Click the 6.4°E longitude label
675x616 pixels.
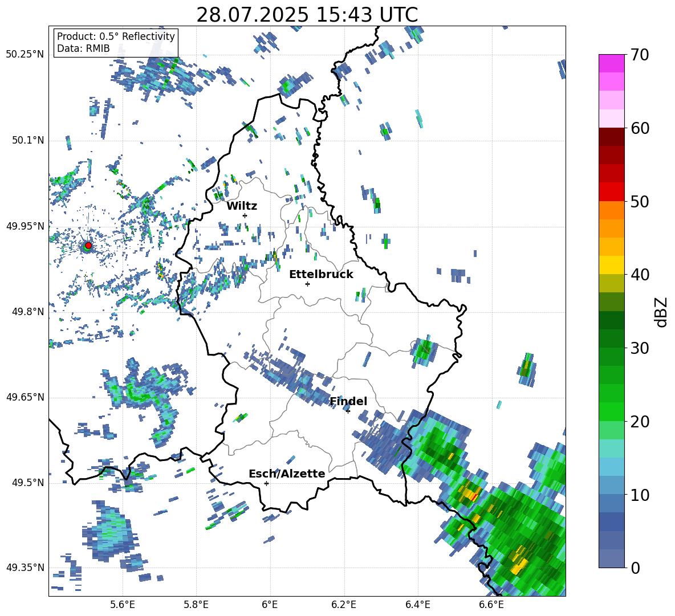point(417,605)
